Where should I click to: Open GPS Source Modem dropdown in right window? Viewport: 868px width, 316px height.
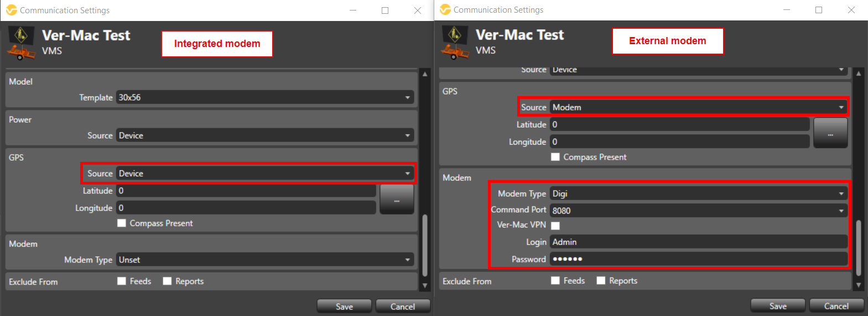click(699, 107)
